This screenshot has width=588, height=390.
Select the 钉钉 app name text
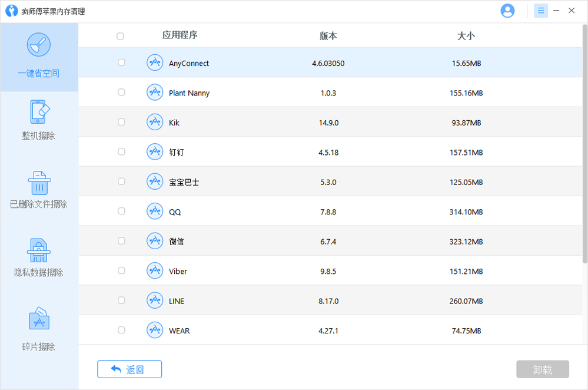pos(176,153)
